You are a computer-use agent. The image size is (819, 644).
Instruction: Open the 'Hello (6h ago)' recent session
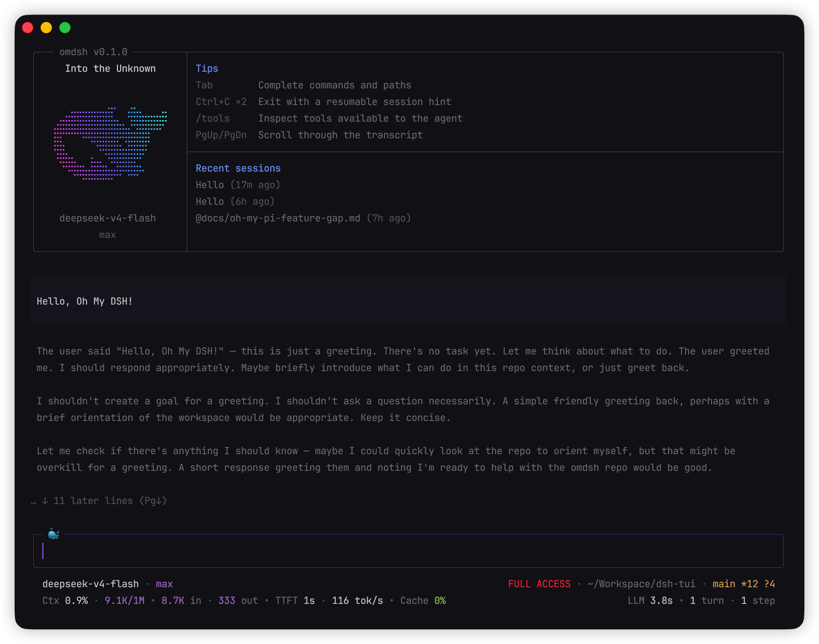tap(235, 202)
